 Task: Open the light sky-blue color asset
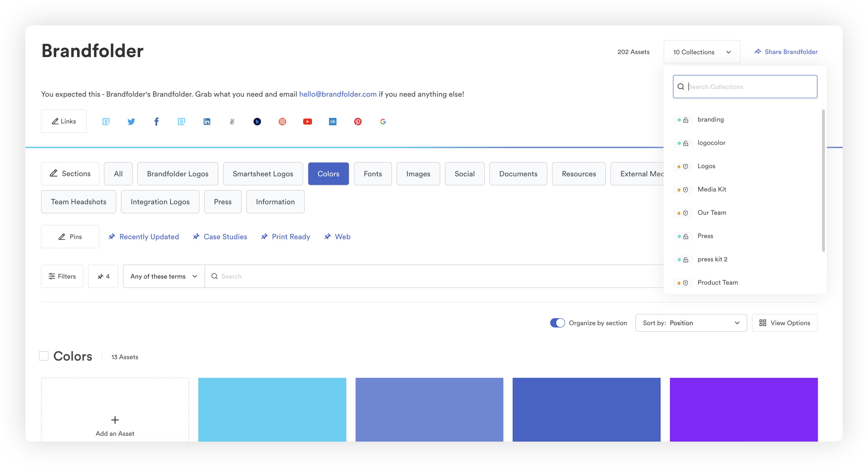coord(272,409)
